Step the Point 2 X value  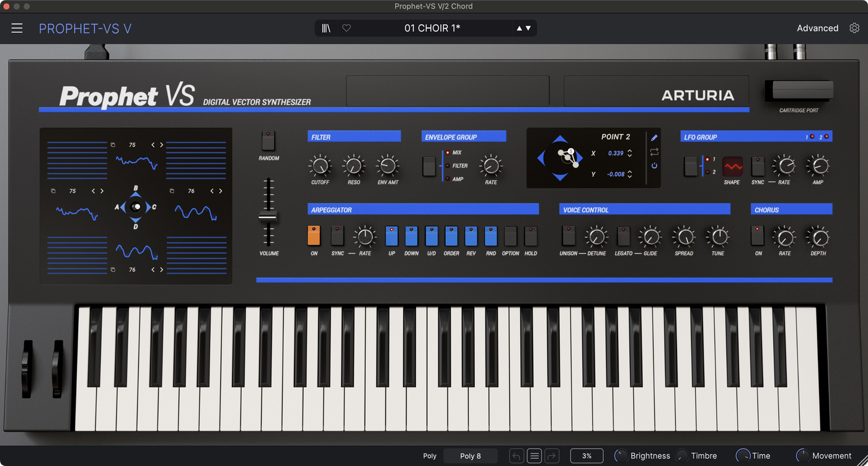point(630,153)
